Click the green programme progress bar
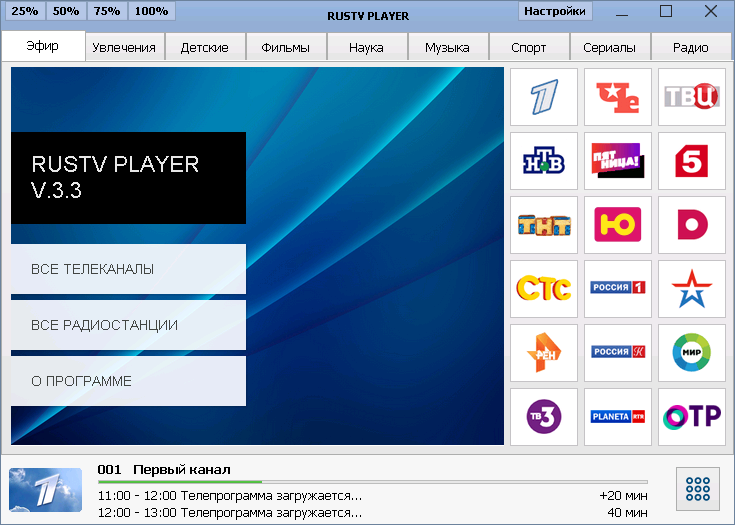 (x=373, y=482)
